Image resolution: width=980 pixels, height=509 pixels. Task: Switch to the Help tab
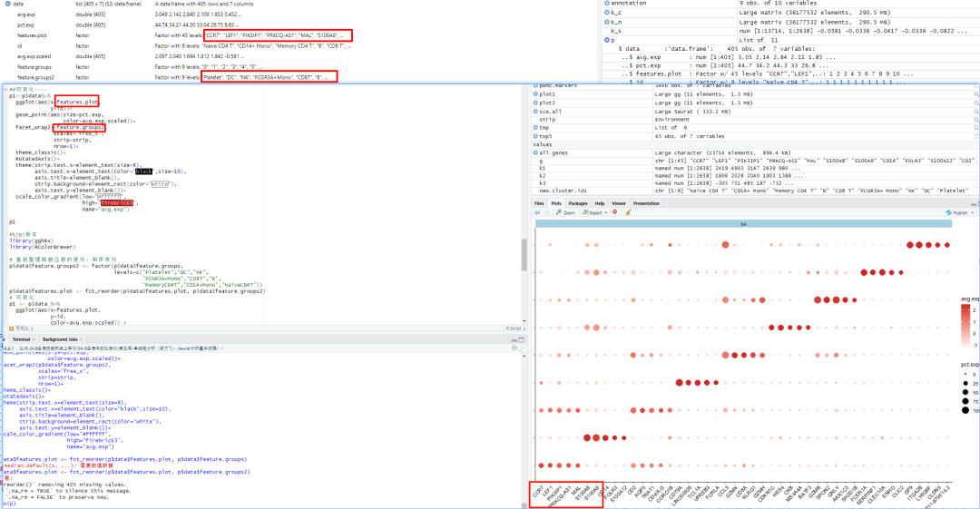pyautogui.click(x=600, y=203)
